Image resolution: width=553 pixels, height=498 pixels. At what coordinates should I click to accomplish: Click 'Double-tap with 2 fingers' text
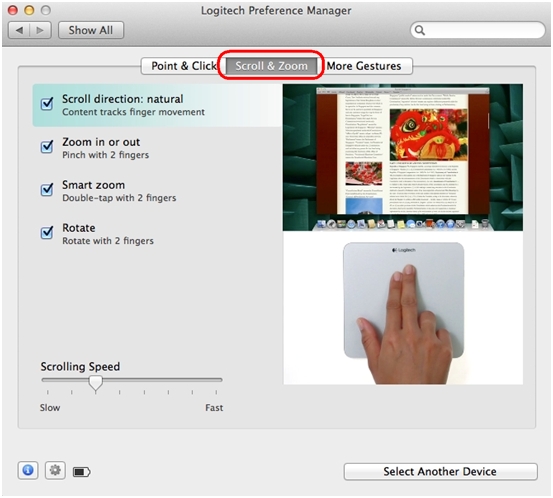coord(119,198)
